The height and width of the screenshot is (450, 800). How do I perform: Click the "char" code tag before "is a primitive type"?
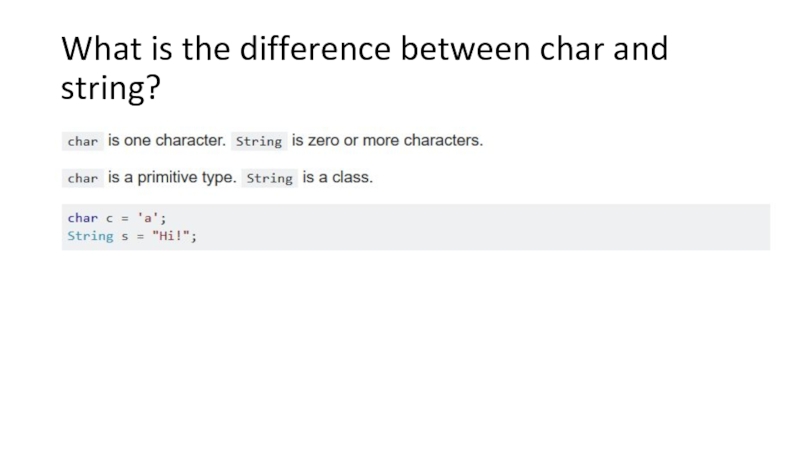tap(82, 179)
